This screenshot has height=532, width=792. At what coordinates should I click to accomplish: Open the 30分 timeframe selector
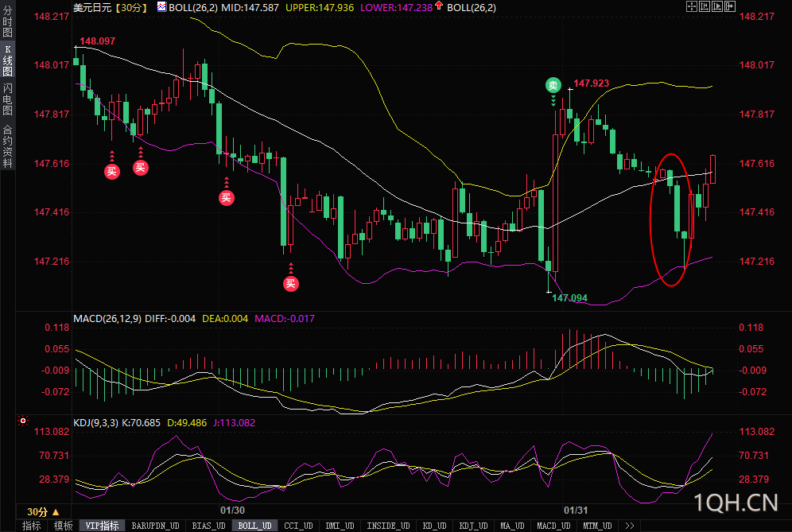(x=43, y=511)
